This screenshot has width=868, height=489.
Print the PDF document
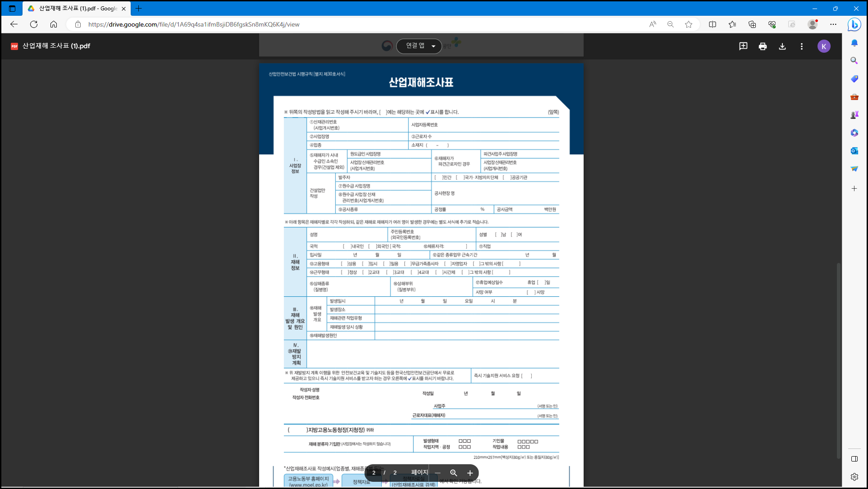click(x=763, y=46)
